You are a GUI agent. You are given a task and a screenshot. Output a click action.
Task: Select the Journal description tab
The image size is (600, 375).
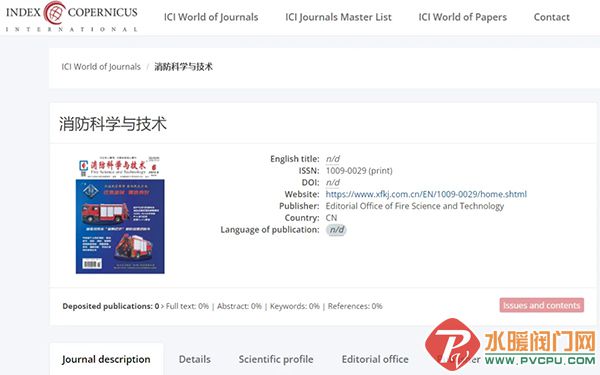point(106,359)
